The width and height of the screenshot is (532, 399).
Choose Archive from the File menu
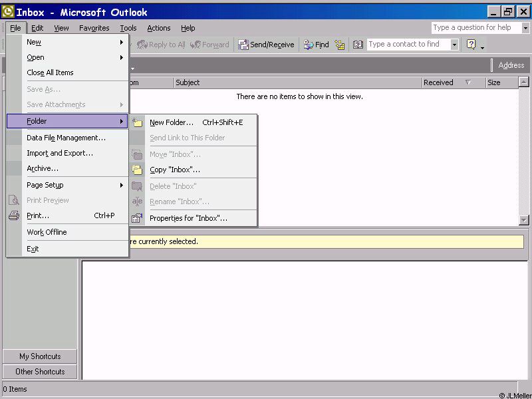coord(43,168)
